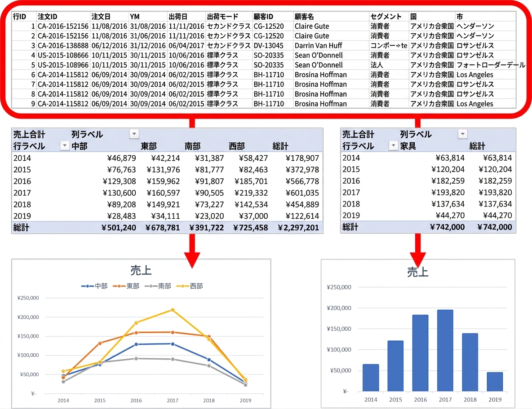Select pivot value ¥219,332
This screenshot has height=409, width=532.
point(251,193)
